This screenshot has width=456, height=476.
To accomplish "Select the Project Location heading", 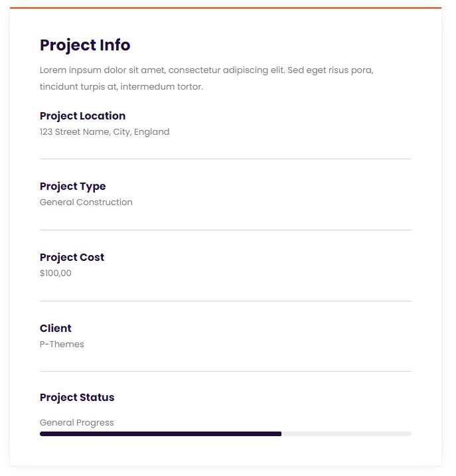I will point(82,116).
